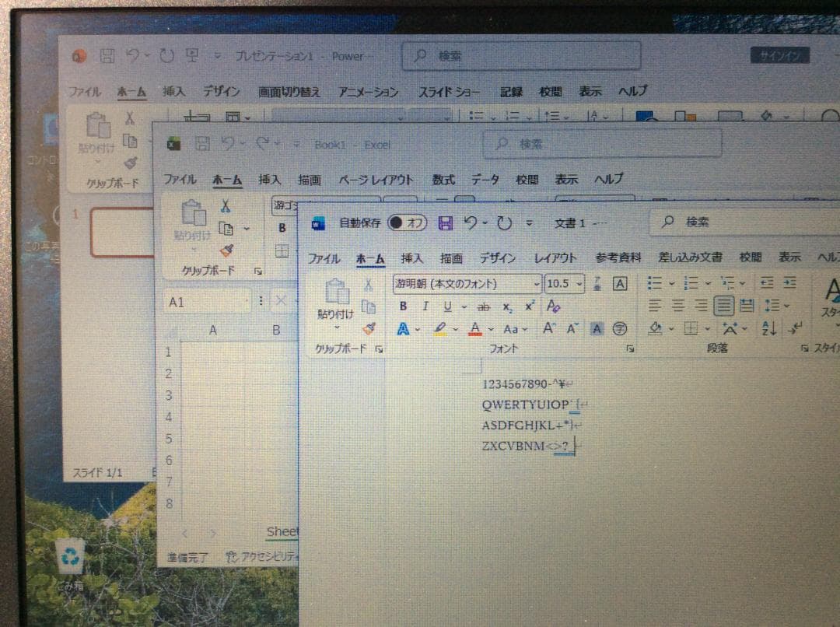The width and height of the screenshot is (840, 627).
Task: Insert enclosed character in Word
Action: (x=619, y=328)
